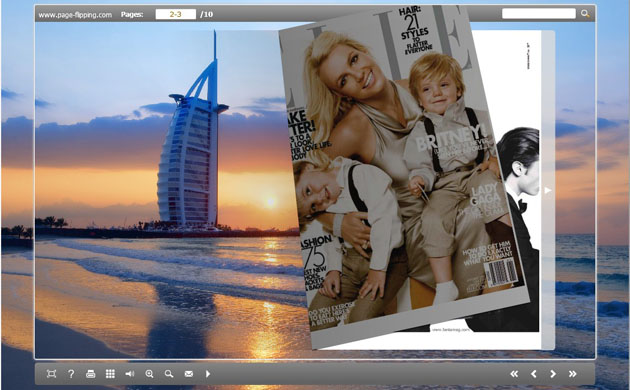Open search via bottom magnifier icon
This screenshot has height=390, width=630.
169,374
